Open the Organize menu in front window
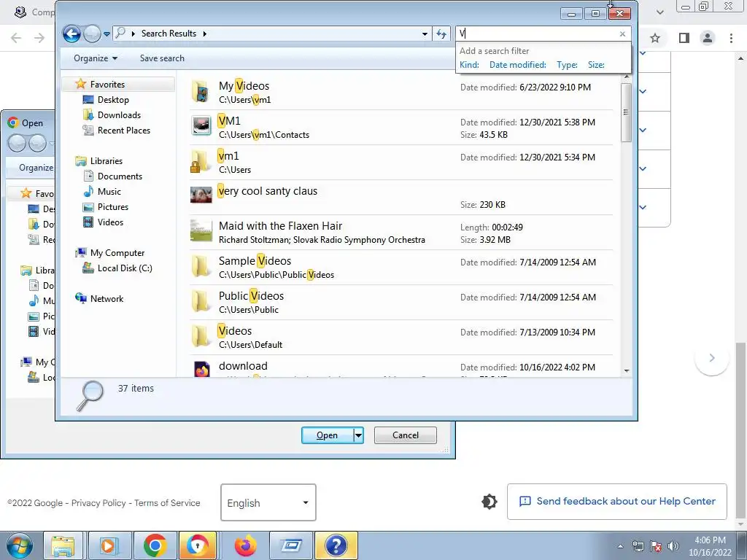Screen dimensions: 747x560 click(96, 58)
